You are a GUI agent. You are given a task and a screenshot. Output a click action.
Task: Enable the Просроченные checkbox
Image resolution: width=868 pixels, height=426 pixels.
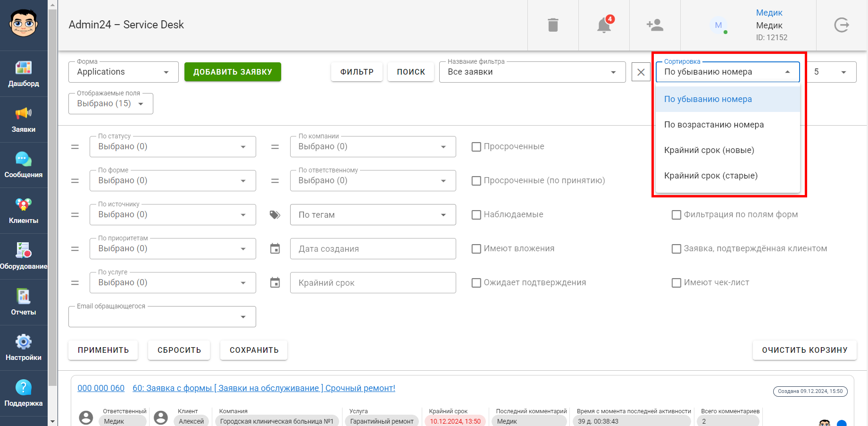click(476, 147)
